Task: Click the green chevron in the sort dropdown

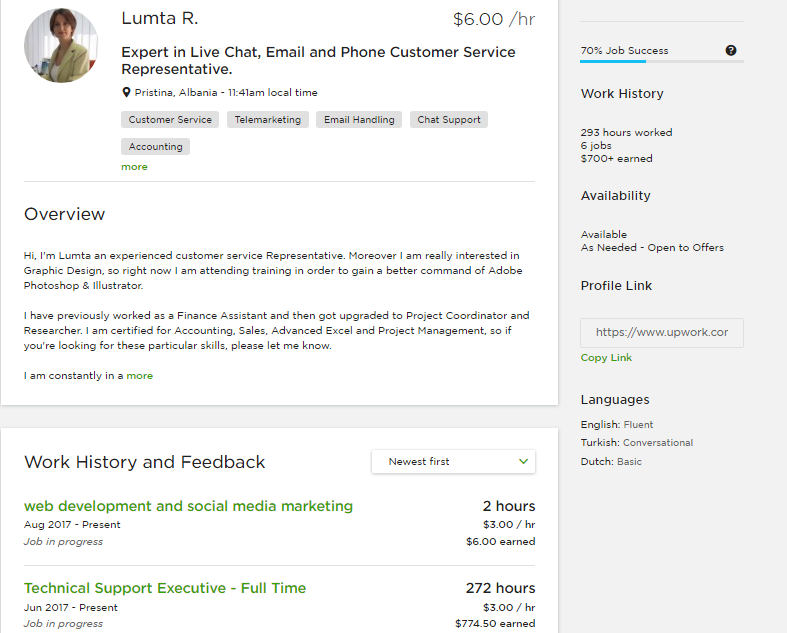Action: click(523, 461)
